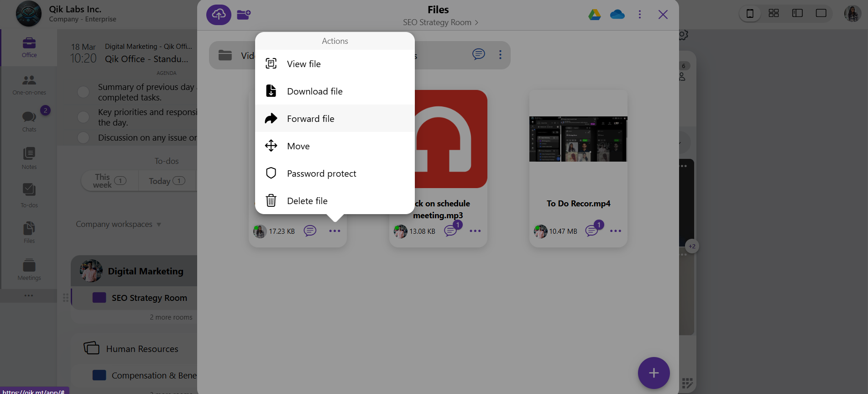Choose Password protect in Actions menu
Viewport: 868px width, 394px height.
(321, 173)
